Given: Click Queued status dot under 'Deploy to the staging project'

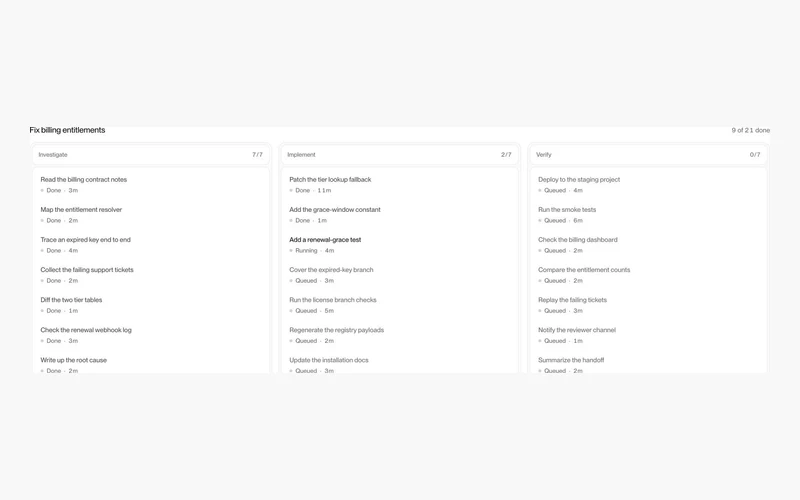Looking at the screenshot, I should 540,190.
